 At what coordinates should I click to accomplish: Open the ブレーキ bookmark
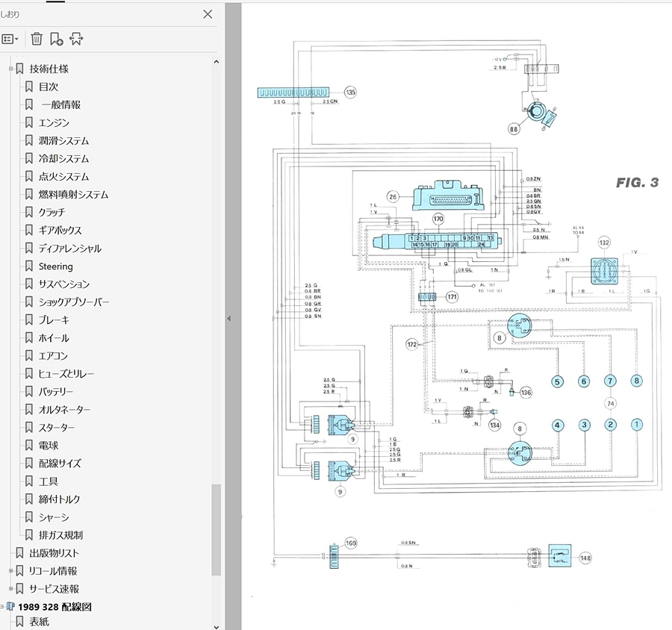[54, 320]
